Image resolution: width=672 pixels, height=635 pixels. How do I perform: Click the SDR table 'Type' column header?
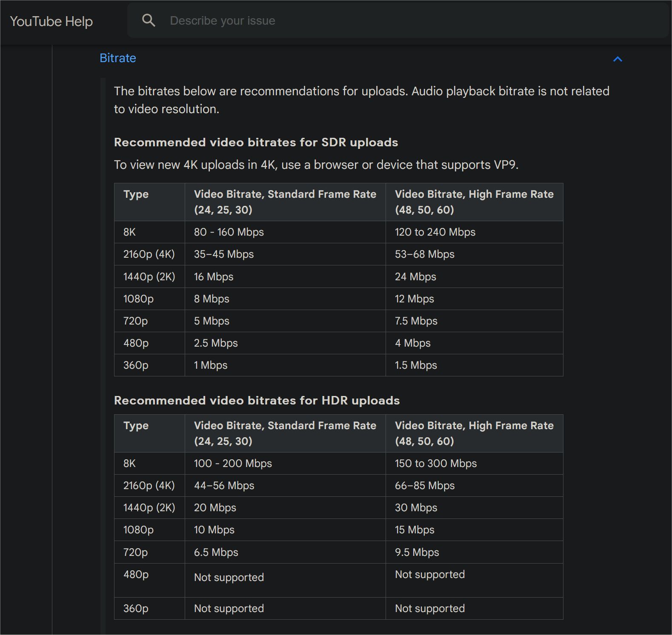[136, 194]
